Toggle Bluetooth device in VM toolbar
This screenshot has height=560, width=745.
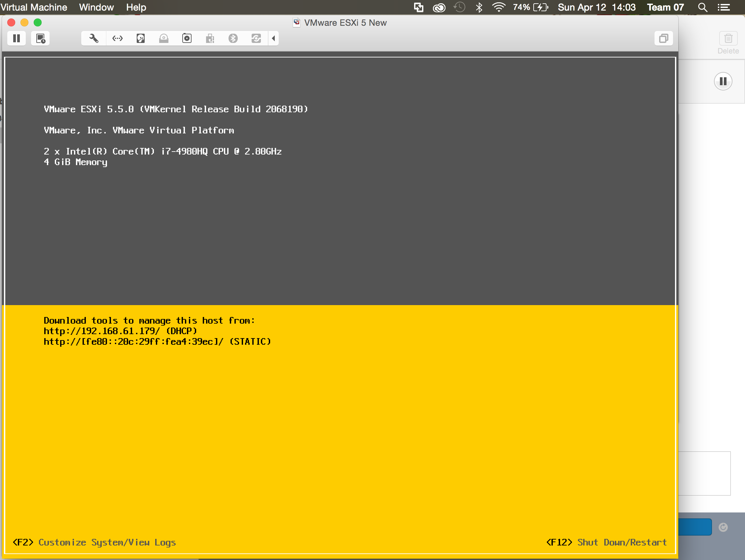point(233,38)
